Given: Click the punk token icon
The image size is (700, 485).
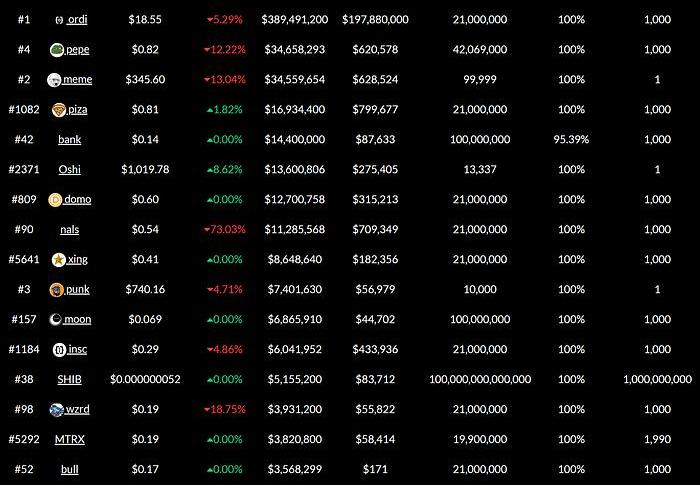Looking at the screenshot, I should [57, 290].
